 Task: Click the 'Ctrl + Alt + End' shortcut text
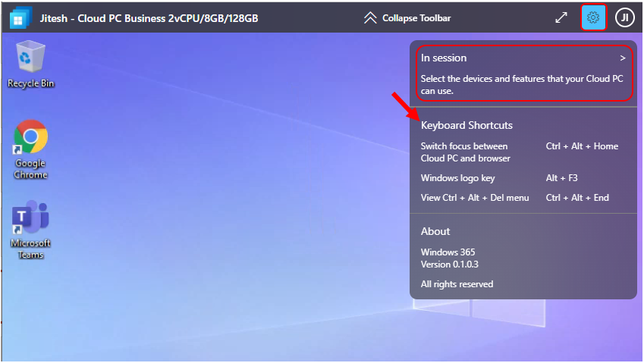click(x=577, y=198)
